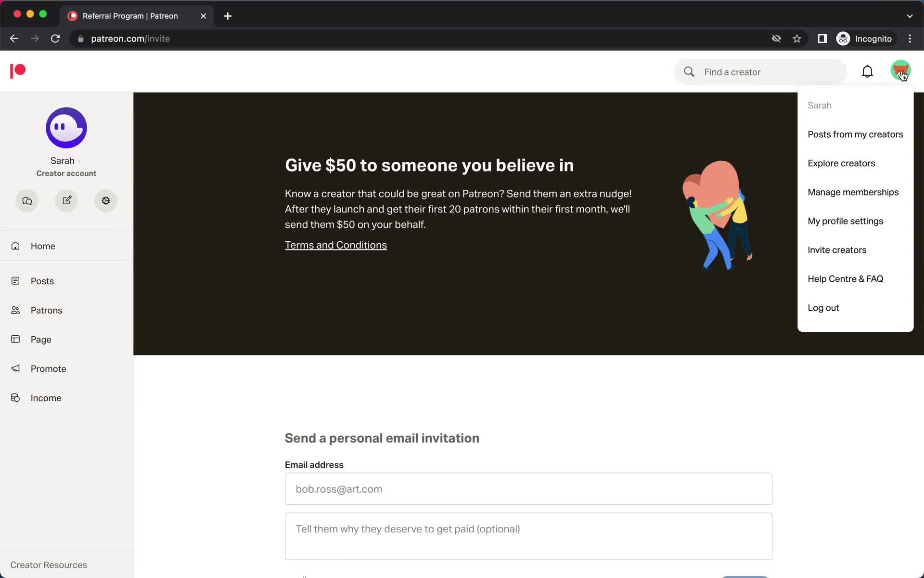
Task: Click the email address input field
Action: (x=528, y=489)
